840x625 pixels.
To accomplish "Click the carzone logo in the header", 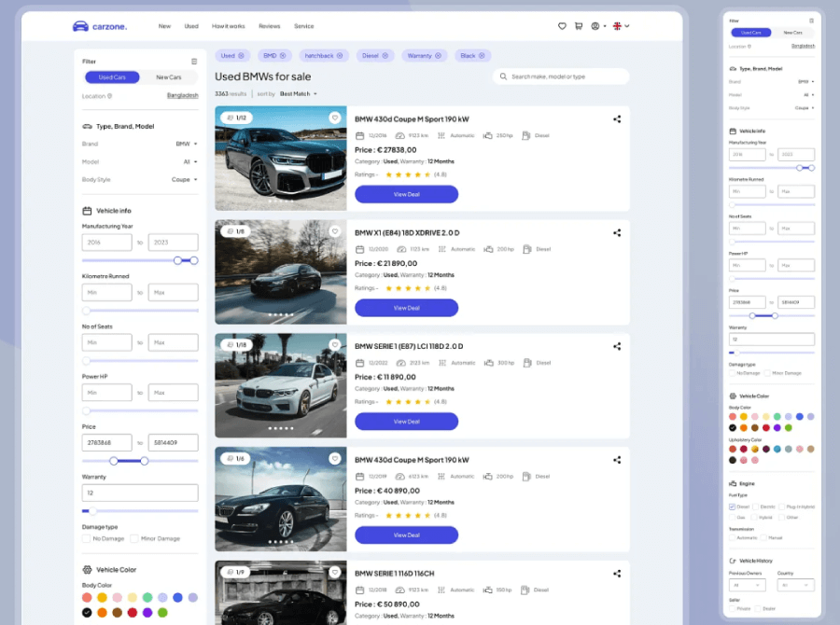I will [100, 26].
